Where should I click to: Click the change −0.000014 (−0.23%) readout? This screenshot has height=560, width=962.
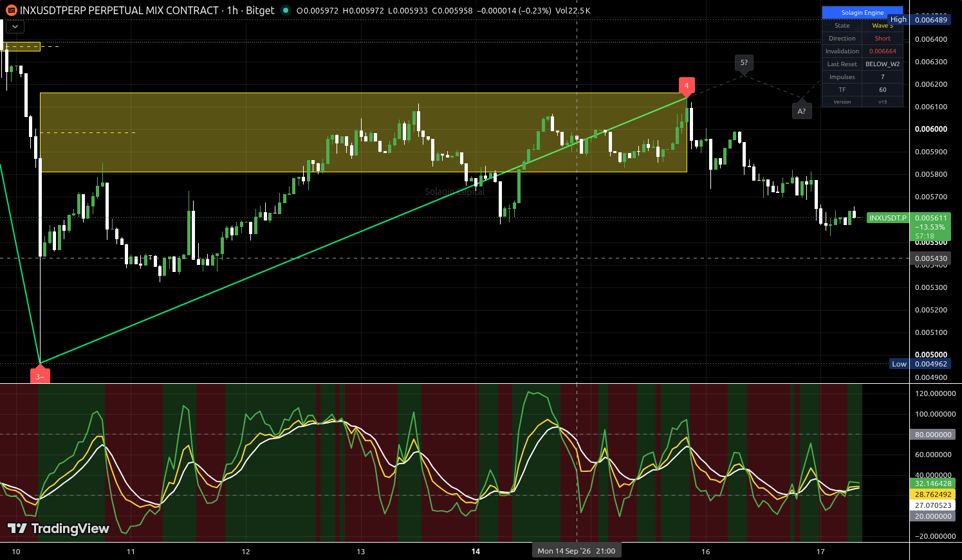(x=513, y=10)
